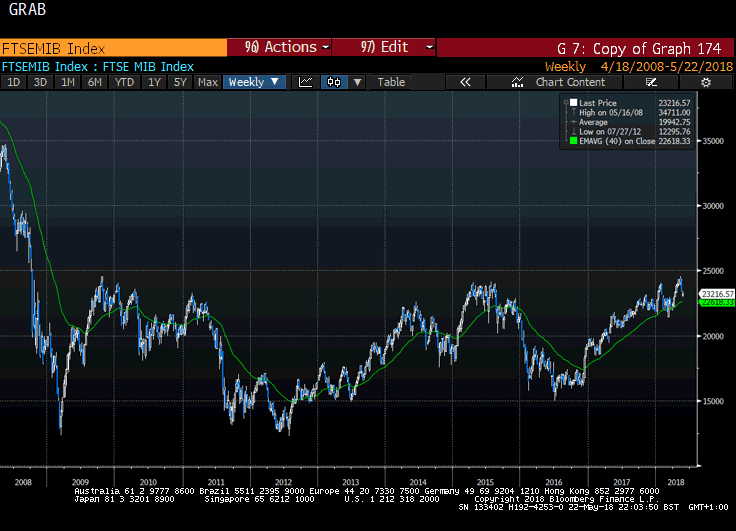Click the line chart type icon
Screen dimensions: 736x531
(306, 82)
